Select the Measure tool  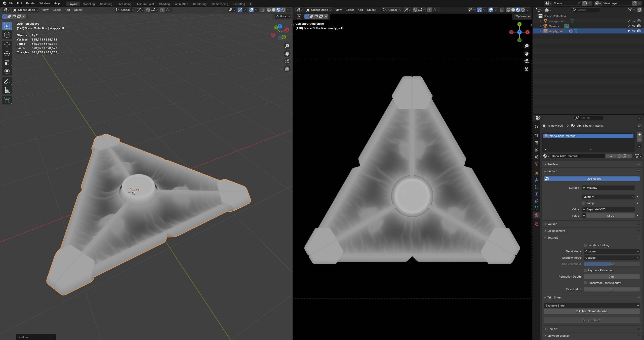click(7, 90)
